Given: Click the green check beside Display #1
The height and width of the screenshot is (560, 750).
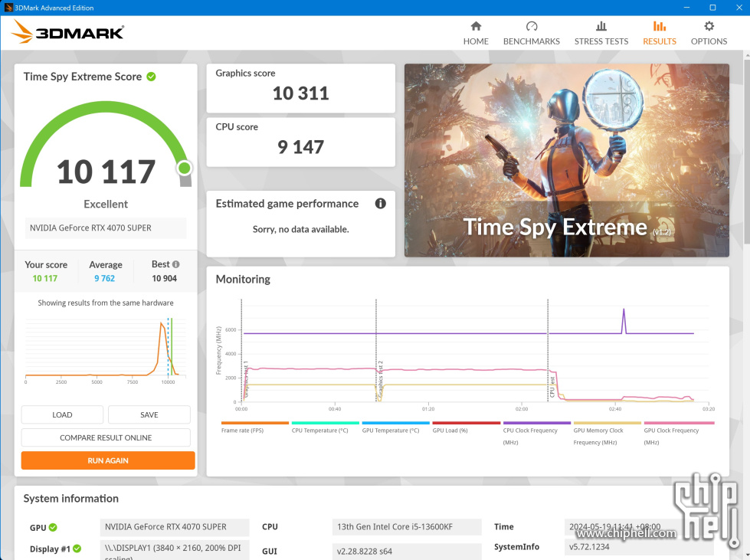Looking at the screenshot, I should [x=77, y=549].
